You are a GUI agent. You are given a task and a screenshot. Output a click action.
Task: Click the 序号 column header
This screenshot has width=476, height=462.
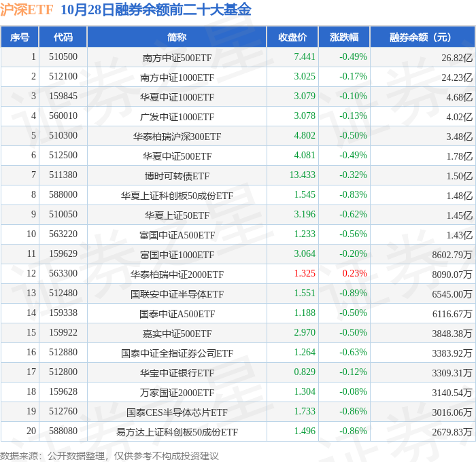(x=20, y=37)
